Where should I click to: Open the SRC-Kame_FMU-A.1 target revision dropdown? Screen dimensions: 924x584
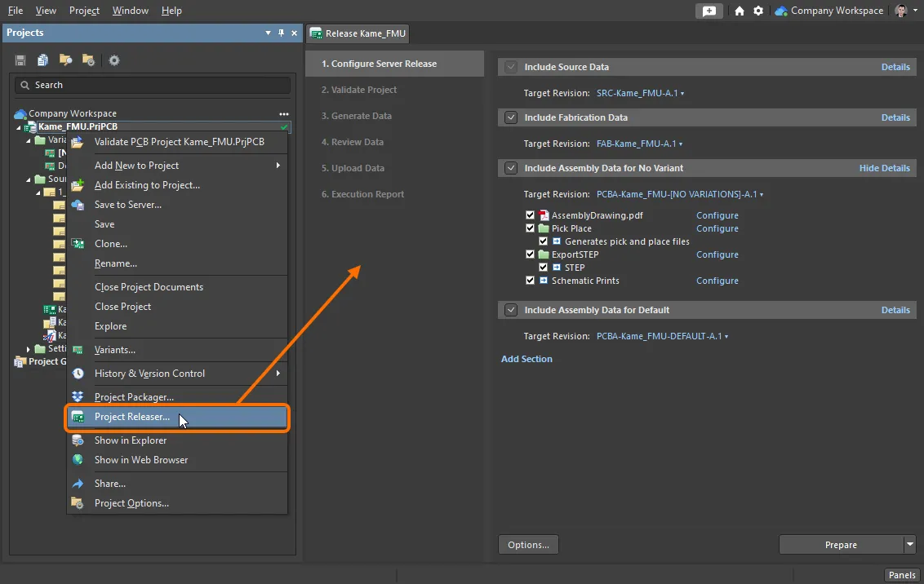[641, 93]
